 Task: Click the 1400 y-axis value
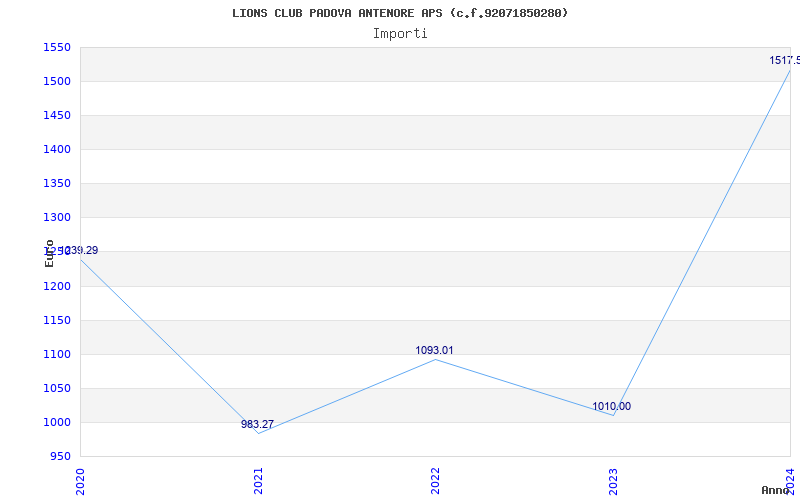(57, 149)
